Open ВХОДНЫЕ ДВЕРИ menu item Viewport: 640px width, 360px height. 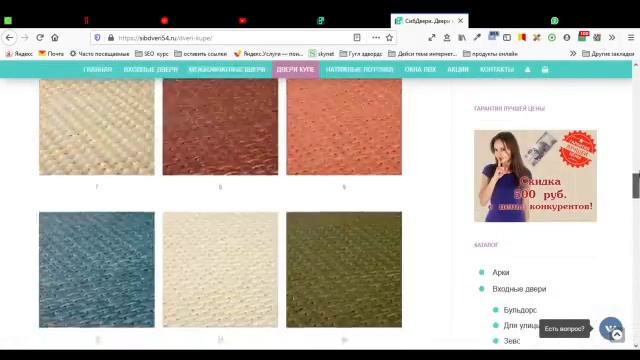pos(151,69)
